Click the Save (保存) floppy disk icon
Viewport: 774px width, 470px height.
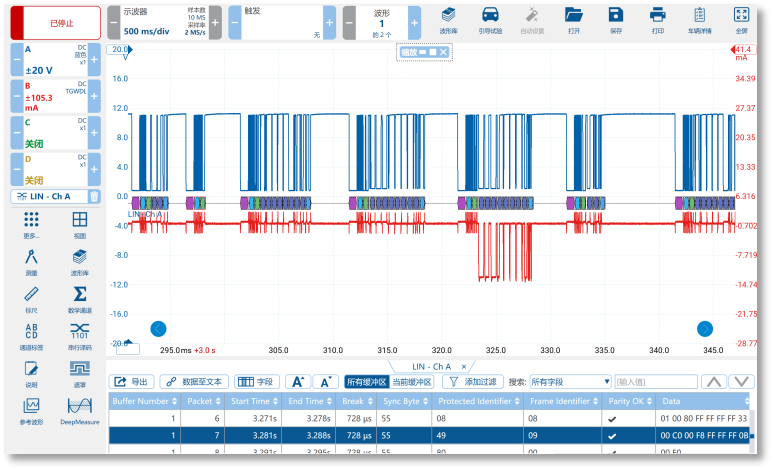[x=616, y=20]
